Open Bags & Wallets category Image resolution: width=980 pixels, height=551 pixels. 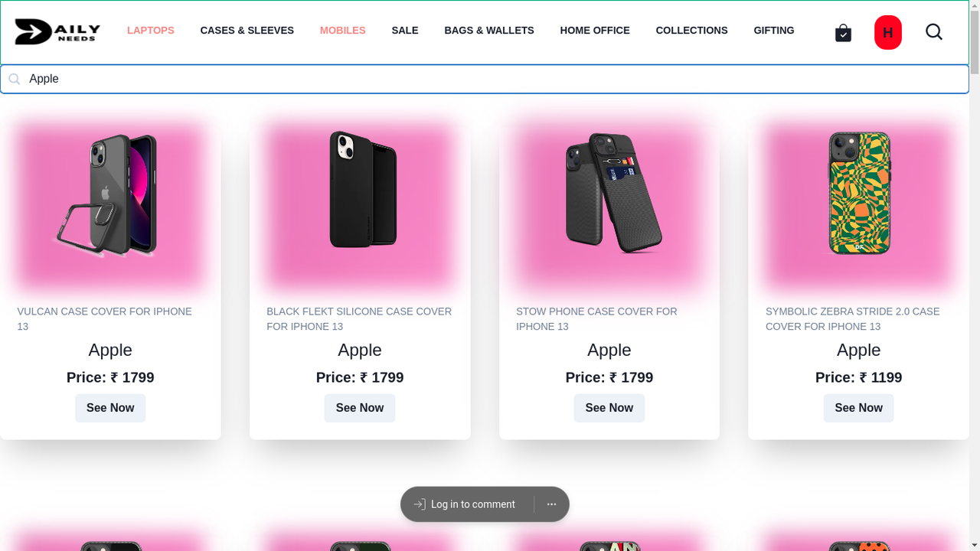[x=489, y=31]
